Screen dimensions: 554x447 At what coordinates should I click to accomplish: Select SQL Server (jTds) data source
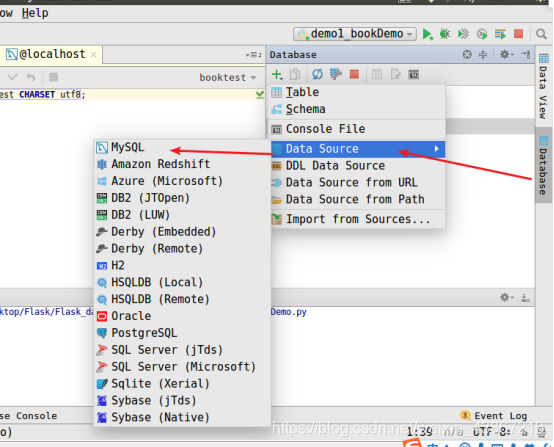[x=182, y=350]
